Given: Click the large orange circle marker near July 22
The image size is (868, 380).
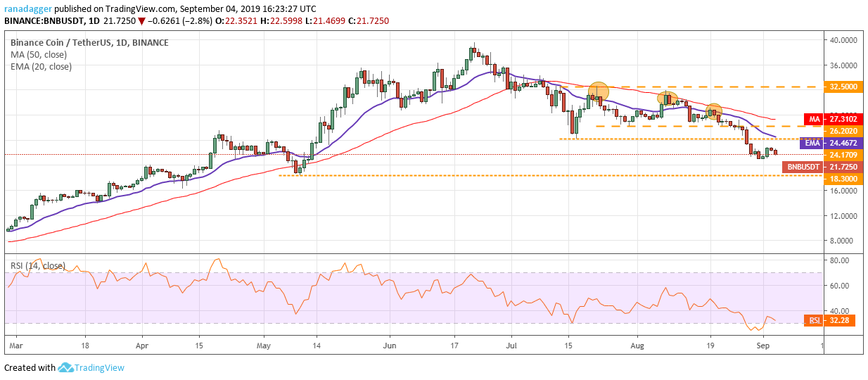Looking at the screenshot, I should tap(598, 91).
